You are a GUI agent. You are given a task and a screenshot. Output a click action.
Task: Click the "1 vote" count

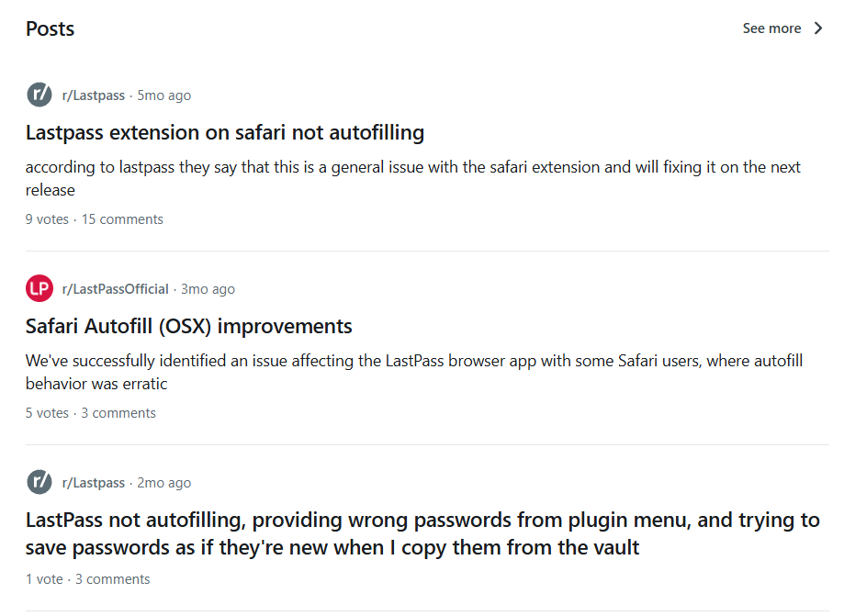click(x=44, y=579)
